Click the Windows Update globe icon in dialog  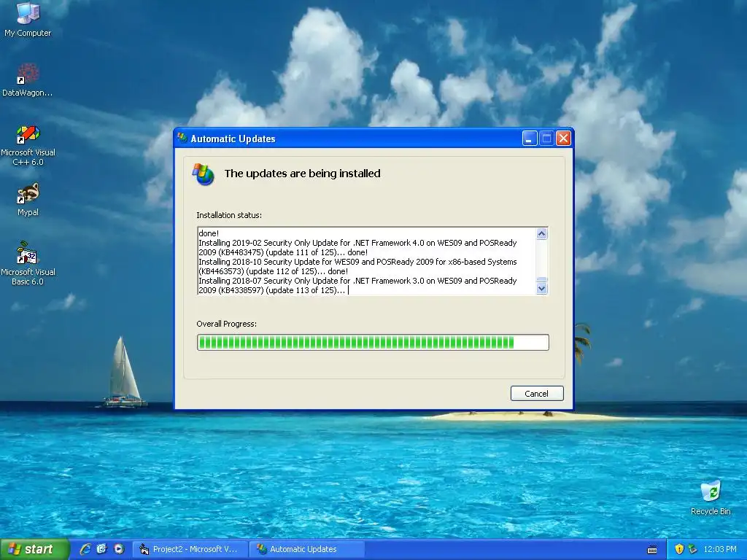pyautogui.click(x=204, y=174)
